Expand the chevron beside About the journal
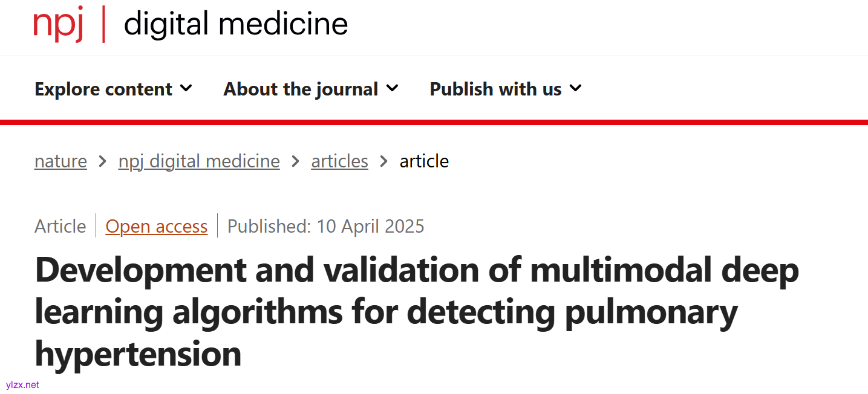Viewport: 868px width, 394px height. [393, 89]
